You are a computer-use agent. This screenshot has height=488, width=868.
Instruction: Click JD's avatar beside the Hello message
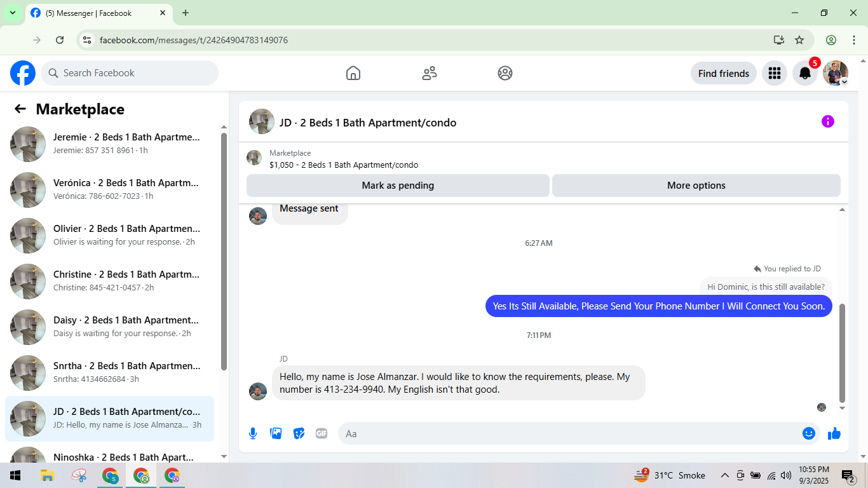click(x=258, y=391)
